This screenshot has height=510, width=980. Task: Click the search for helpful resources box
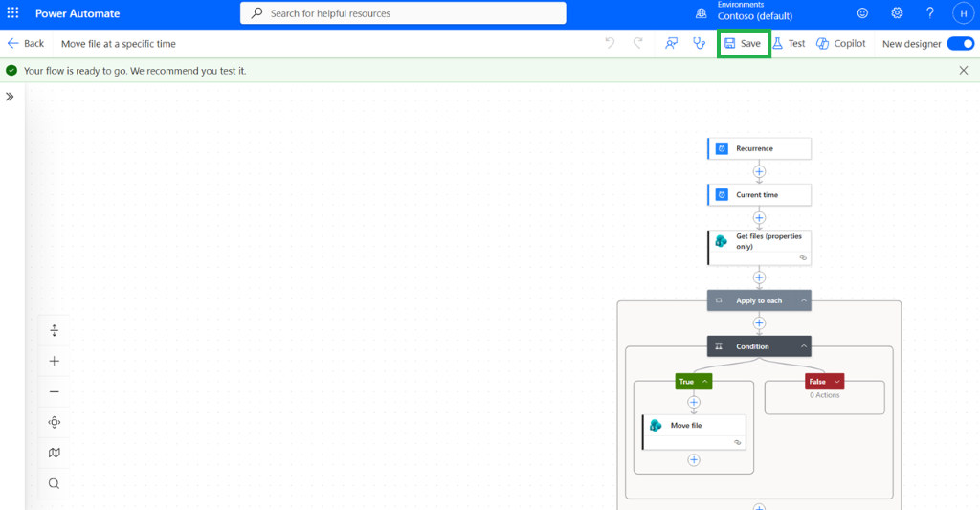(403, 13)
